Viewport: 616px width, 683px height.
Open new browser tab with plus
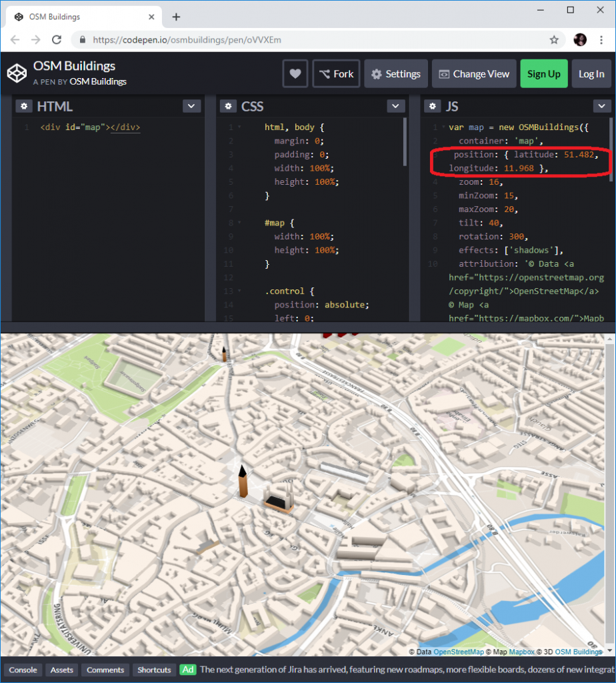click(x=176, y=17)
